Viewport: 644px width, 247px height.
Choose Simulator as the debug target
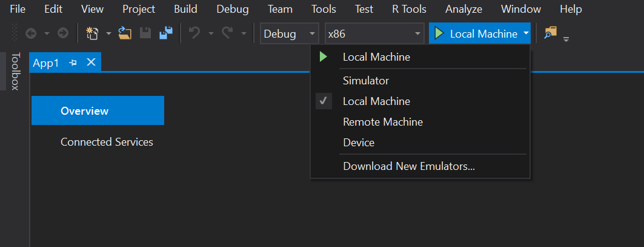click(366, 81)
